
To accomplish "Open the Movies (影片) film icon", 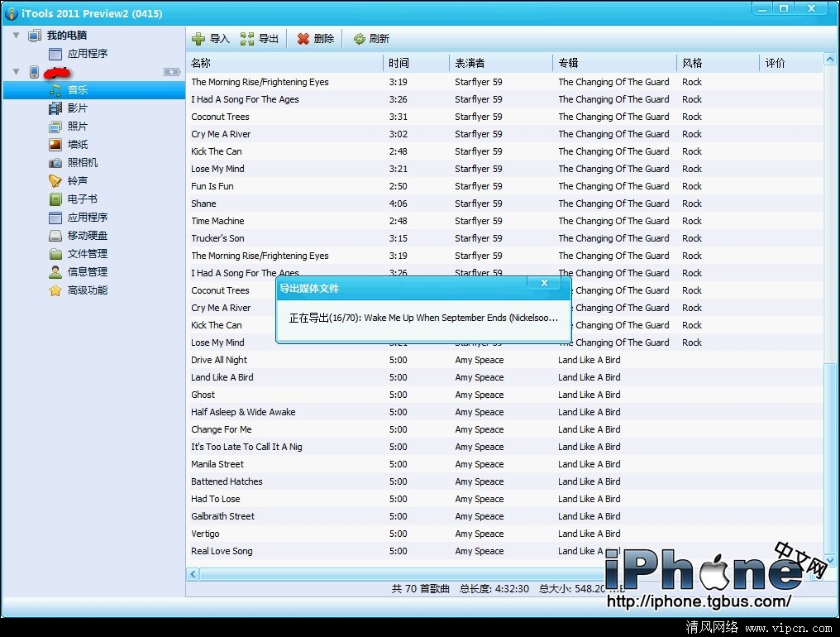I will point(55,108).
